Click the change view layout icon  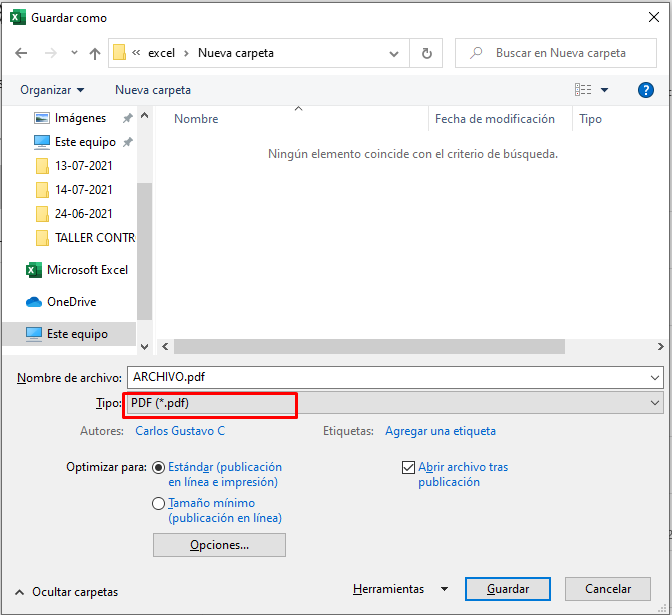(x=584, y=90)
